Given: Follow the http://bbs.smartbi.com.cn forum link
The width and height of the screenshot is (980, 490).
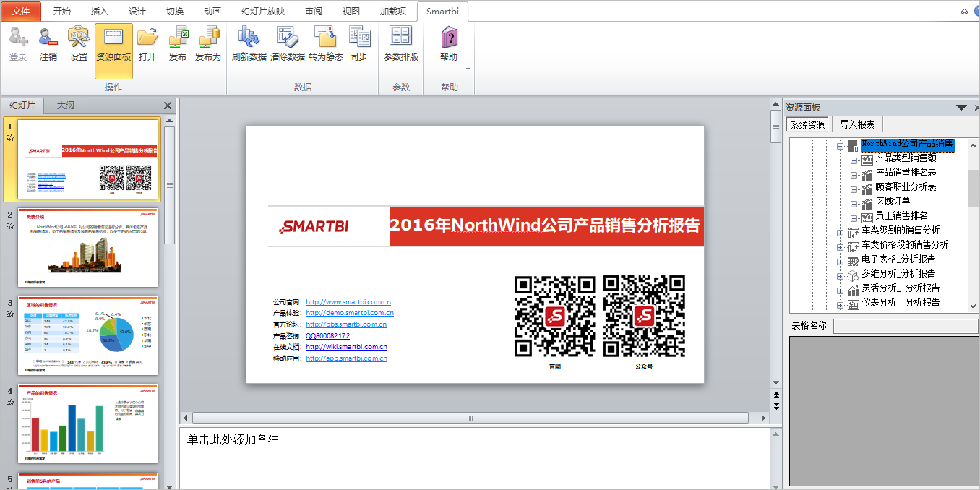Looking at the screenshot, I should [x=346, y=324].
